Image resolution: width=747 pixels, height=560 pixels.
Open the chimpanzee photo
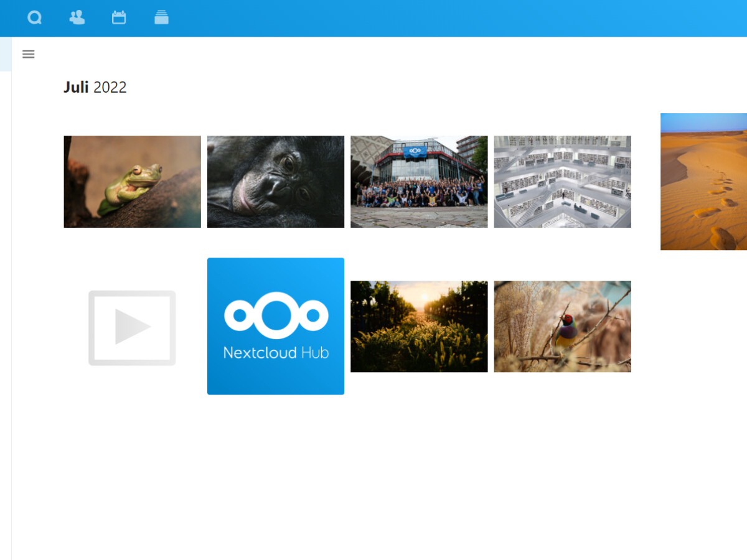tap(276, 182)
